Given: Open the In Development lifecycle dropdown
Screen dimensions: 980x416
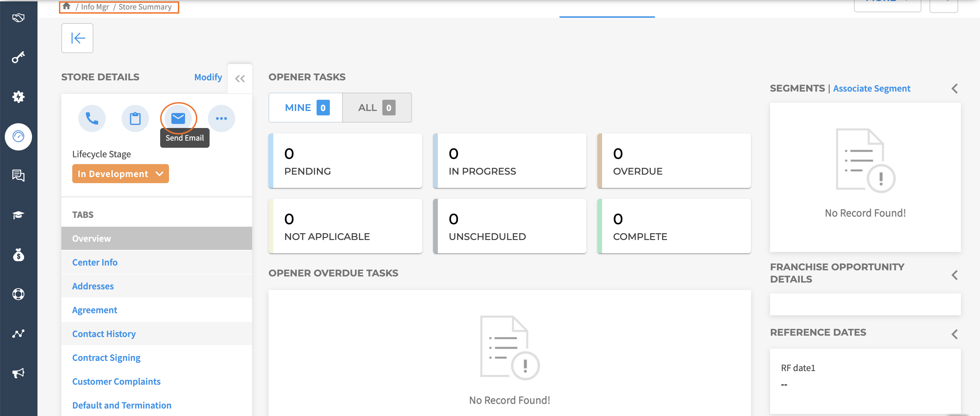Looking at the screenshot, I should click(x=120, y=174).
